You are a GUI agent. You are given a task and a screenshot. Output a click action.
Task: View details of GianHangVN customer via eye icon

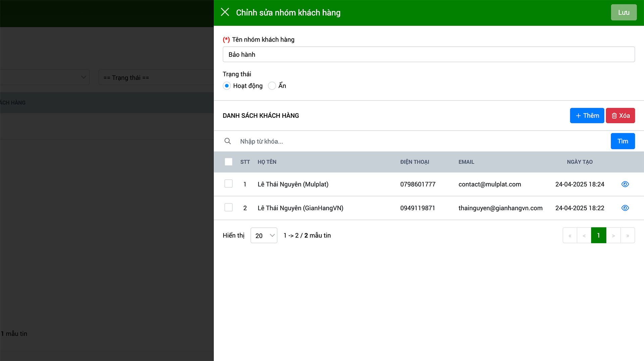pyautogui.click(x=625, y=208)
